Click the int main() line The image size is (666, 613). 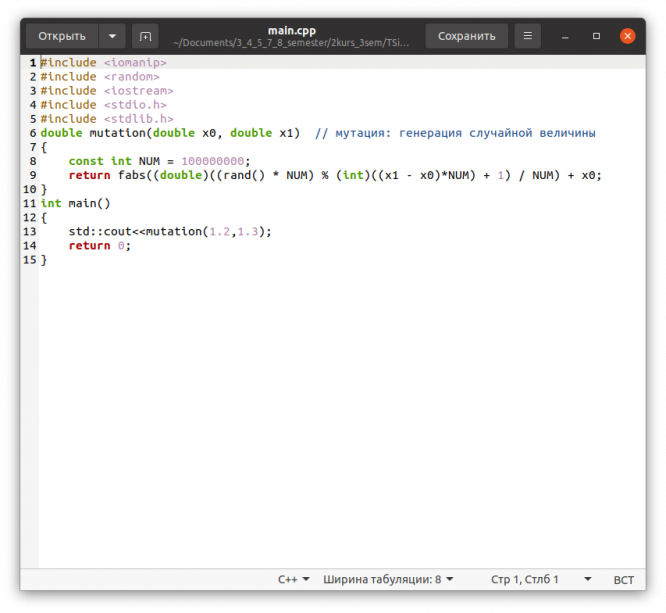coord(75,203)
